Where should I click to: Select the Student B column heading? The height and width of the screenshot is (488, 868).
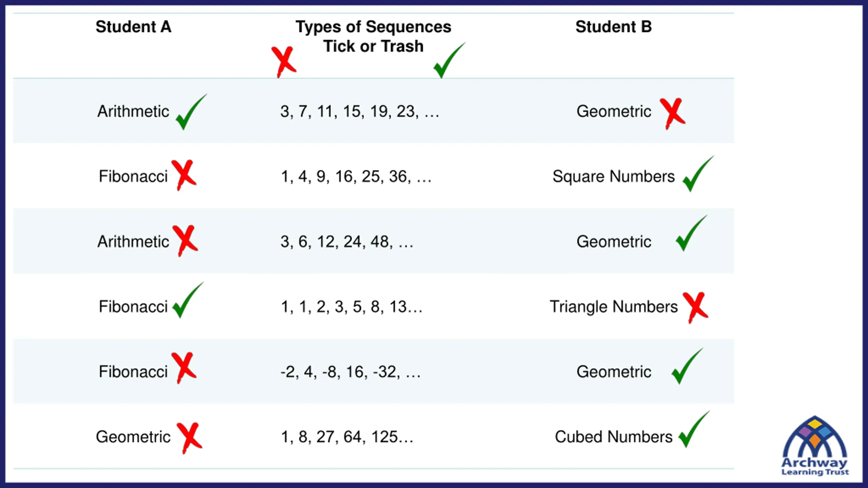[x=613, y=27]
